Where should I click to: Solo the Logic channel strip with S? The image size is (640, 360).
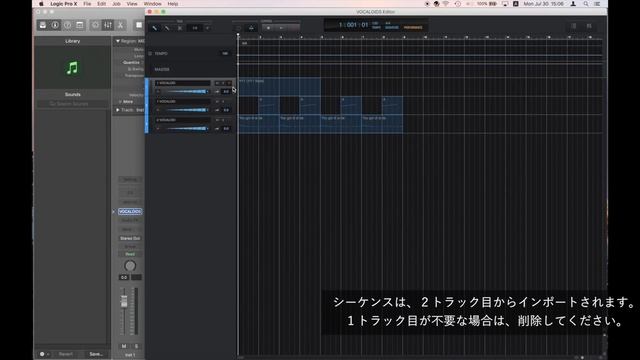(x=136, y=346)
